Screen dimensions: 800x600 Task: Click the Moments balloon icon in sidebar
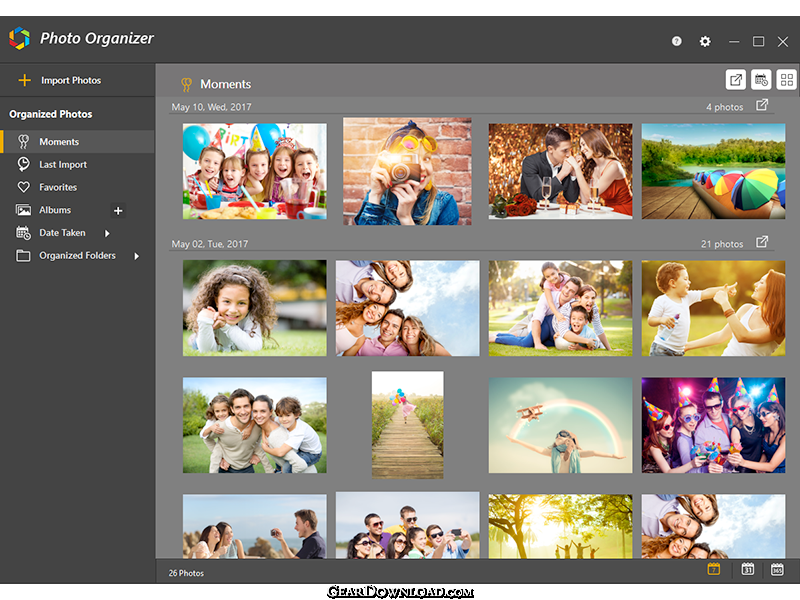pyautogui.click(x=23, y=141)
